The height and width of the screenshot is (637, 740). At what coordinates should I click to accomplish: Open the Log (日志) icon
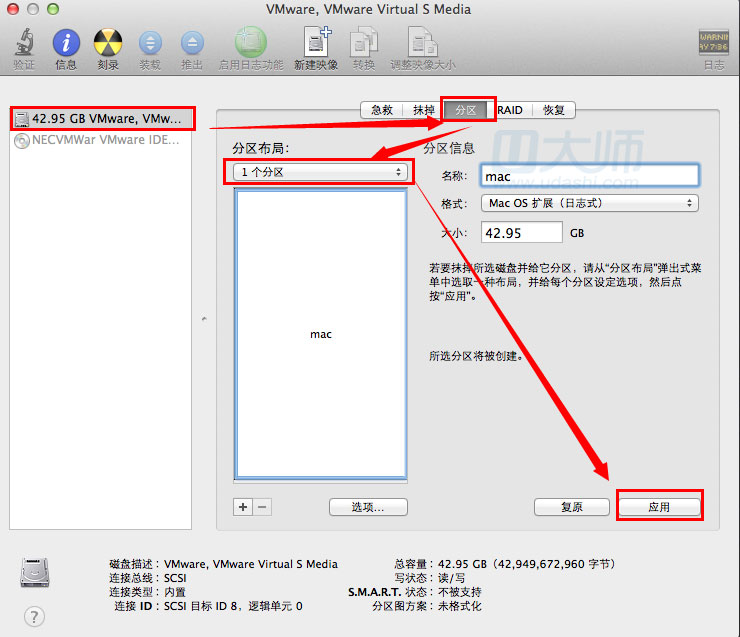click(x=713, y=43)
